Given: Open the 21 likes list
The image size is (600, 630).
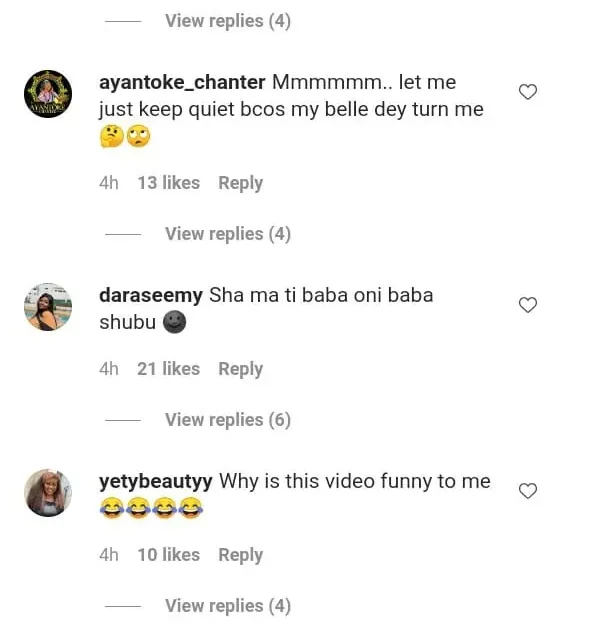Looking at the screenshot, I should 168,369.
